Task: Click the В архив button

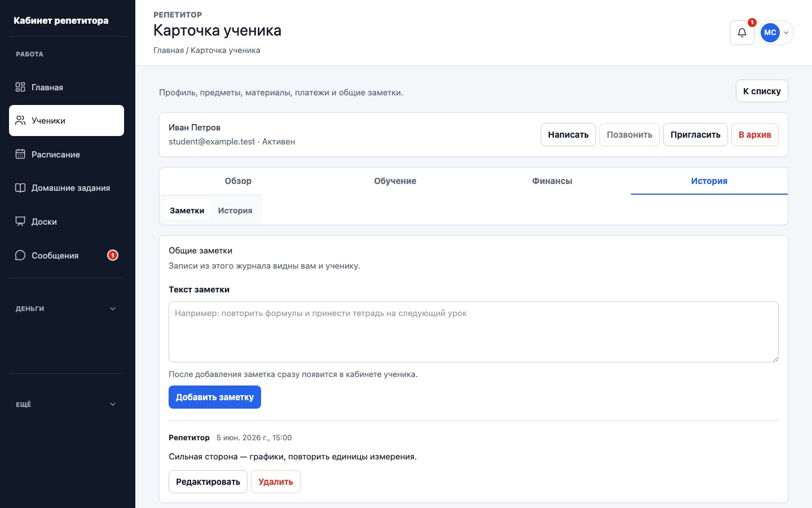Action: tap(755, 135)
